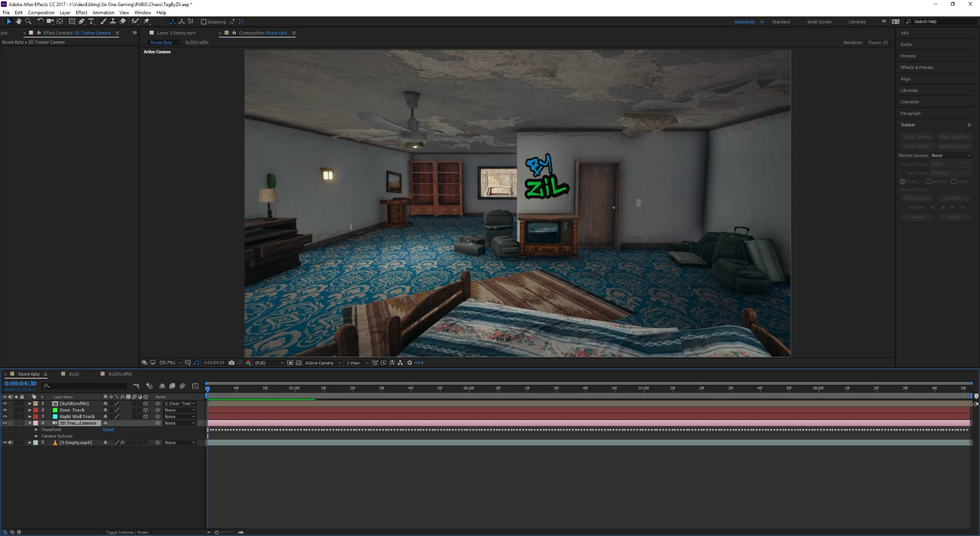
Task: Open the Active Camera view dropdown
Action: pyautogui.click(x=323, y=363)
